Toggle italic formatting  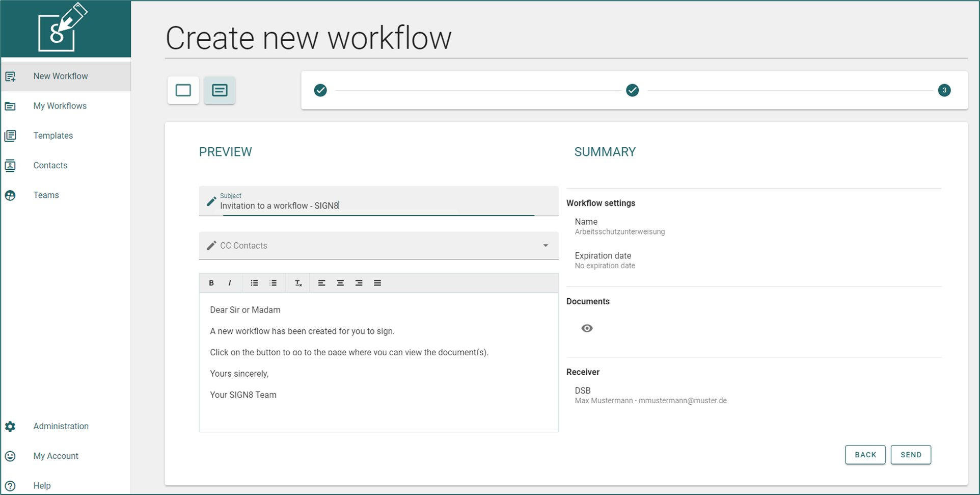point(230,283)
